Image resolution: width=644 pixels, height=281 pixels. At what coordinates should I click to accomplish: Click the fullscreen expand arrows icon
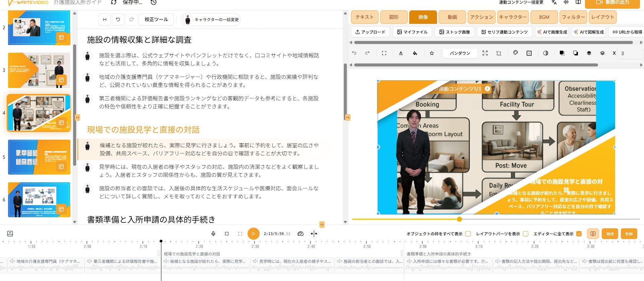485,53
